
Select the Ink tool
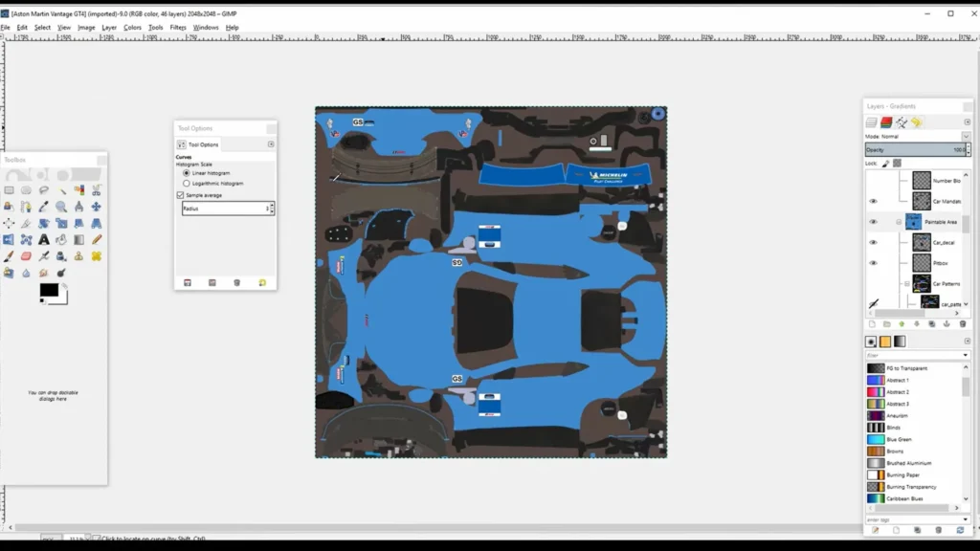61,256
